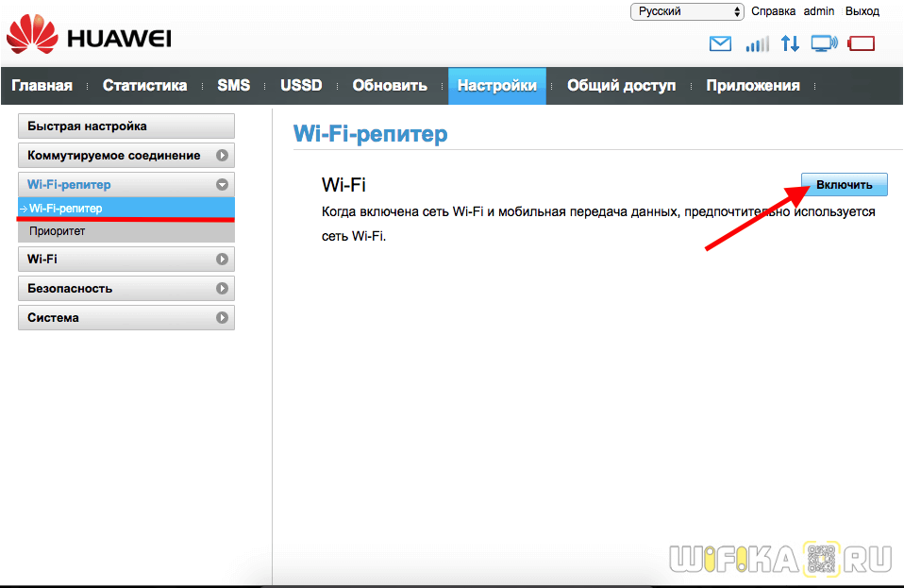Click the Huawei logo
The width and height of the screenshot is (904, 588).
[x=89, y=35]
